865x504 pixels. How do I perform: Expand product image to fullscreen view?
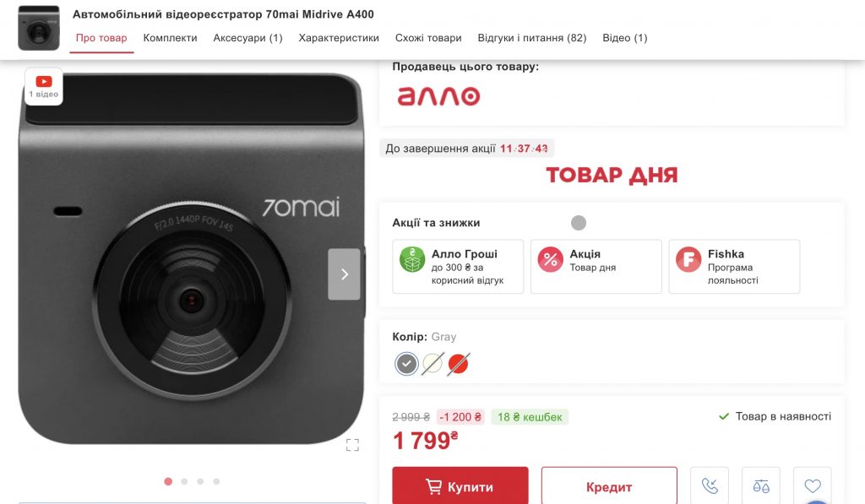pos(352,445)
